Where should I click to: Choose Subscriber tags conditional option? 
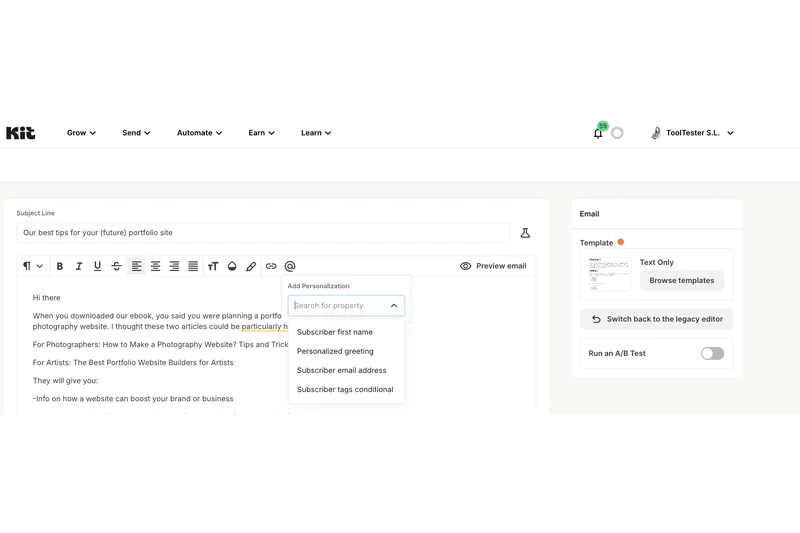point(345,389)
